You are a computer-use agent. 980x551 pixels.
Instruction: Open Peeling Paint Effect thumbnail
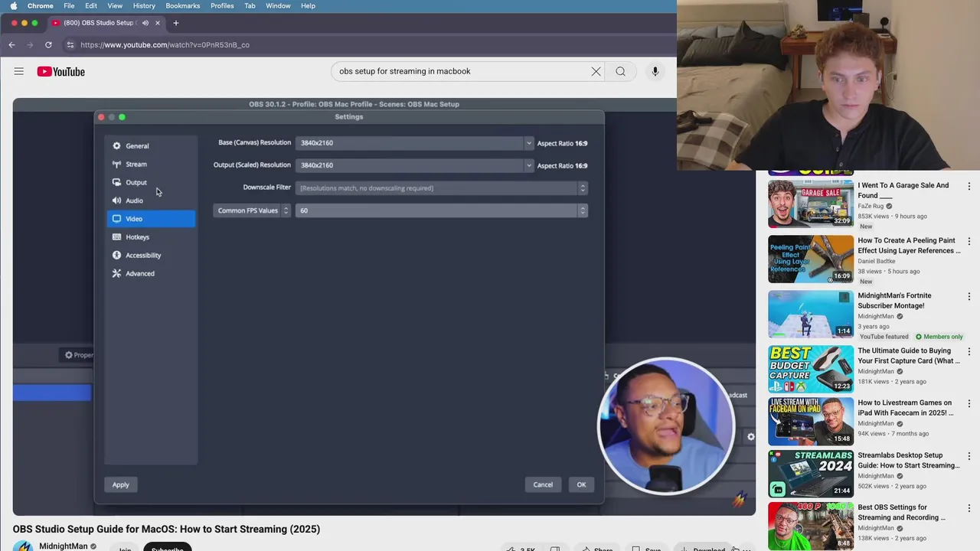(811, 259)
